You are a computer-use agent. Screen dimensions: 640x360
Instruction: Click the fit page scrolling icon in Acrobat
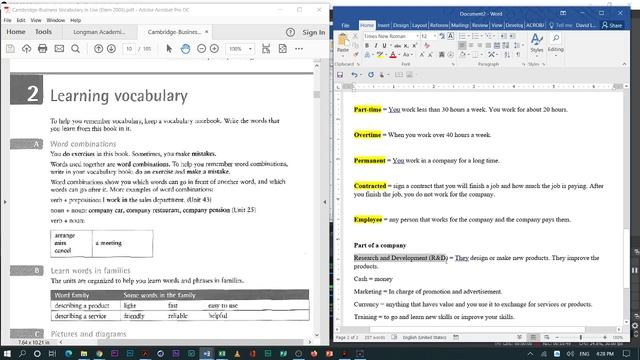click(266, 49)
